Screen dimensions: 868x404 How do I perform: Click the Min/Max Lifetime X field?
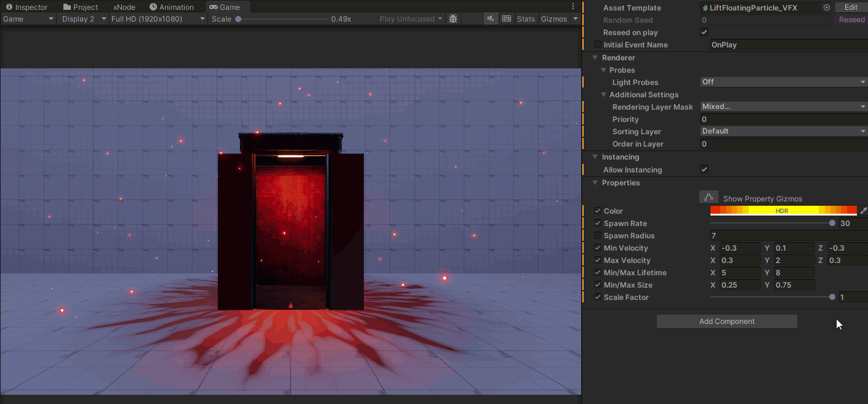pos(740,272)
